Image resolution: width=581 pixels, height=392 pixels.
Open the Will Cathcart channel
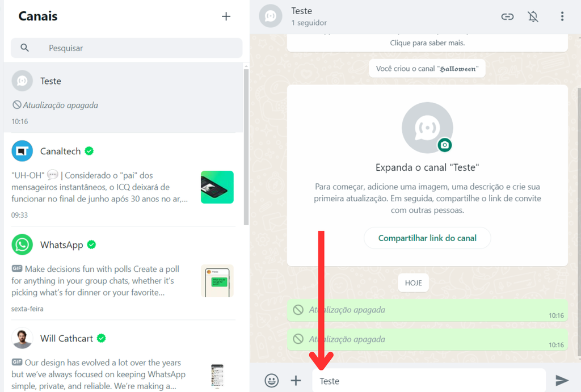tap(123, 356)
